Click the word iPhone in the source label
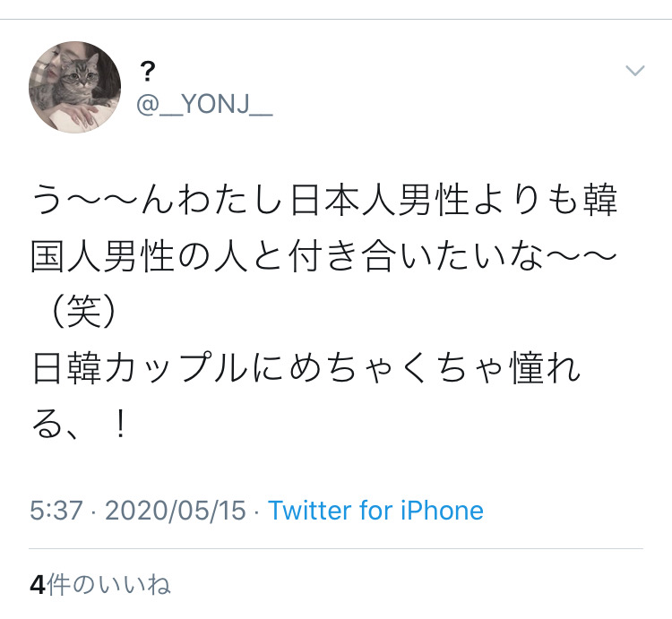Viewport: 672px width, 619px height. pos(443,511)
